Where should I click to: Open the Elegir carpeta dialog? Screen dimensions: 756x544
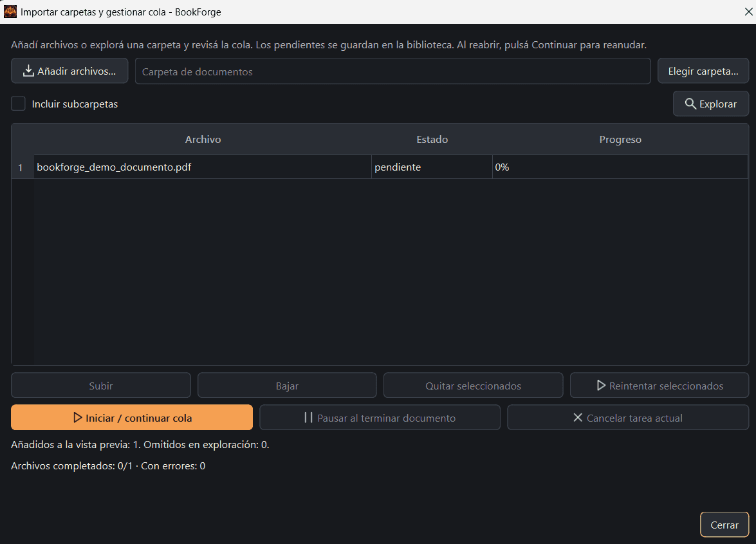click(703, 71)
